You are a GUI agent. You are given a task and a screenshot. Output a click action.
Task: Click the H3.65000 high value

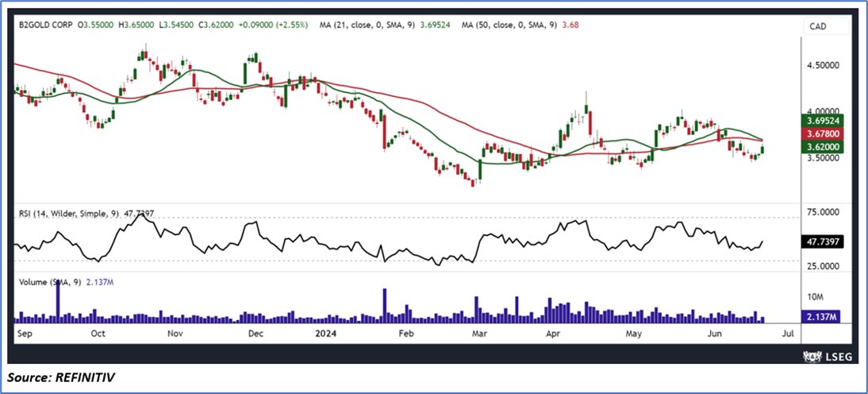138,25
